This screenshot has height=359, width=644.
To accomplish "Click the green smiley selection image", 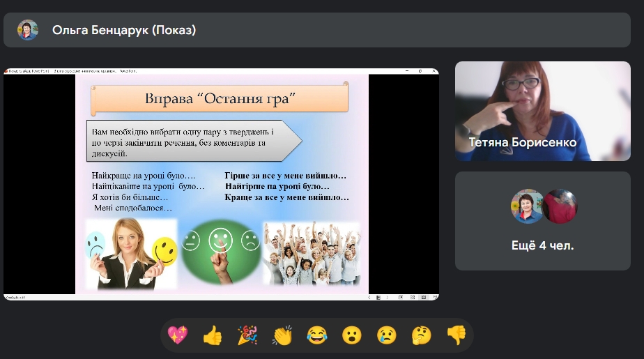I will click(x=220, y=252).
